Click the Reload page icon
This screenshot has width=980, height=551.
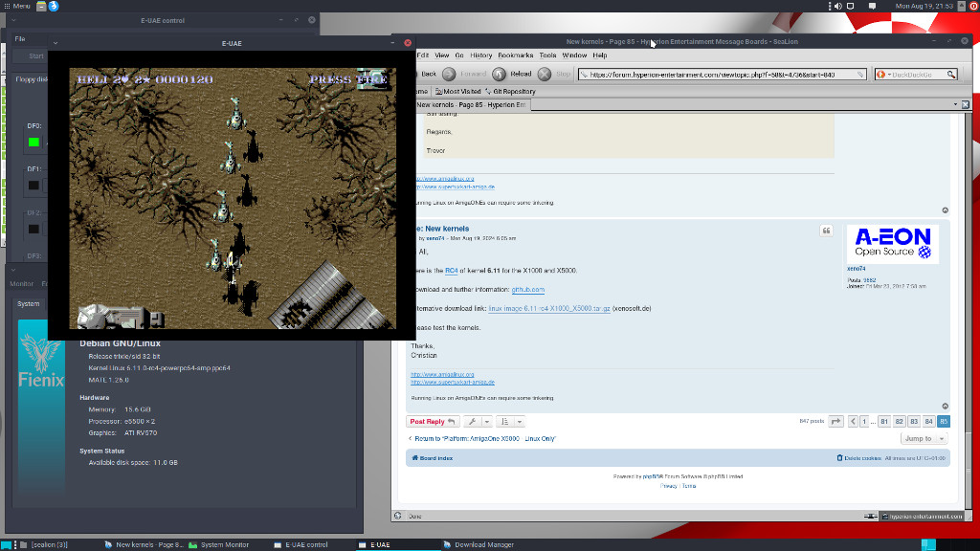click(499, 75)
